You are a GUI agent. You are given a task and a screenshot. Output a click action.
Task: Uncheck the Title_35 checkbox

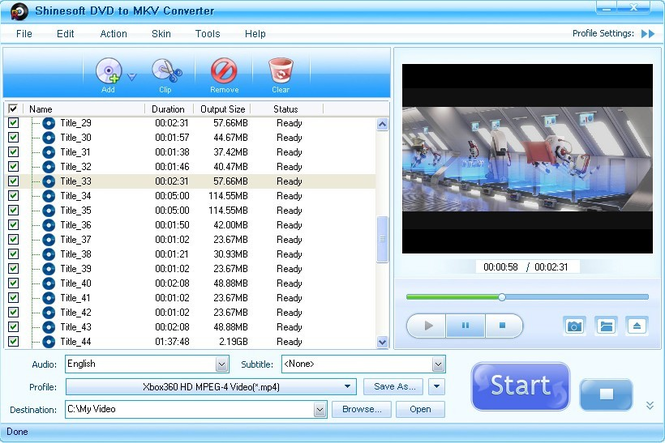tap(14, 210)
